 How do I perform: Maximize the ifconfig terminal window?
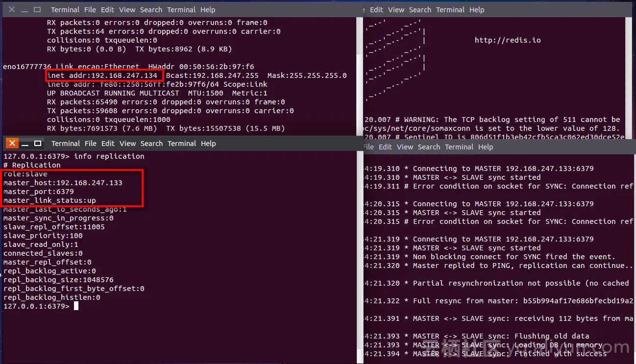click(37, 10)
